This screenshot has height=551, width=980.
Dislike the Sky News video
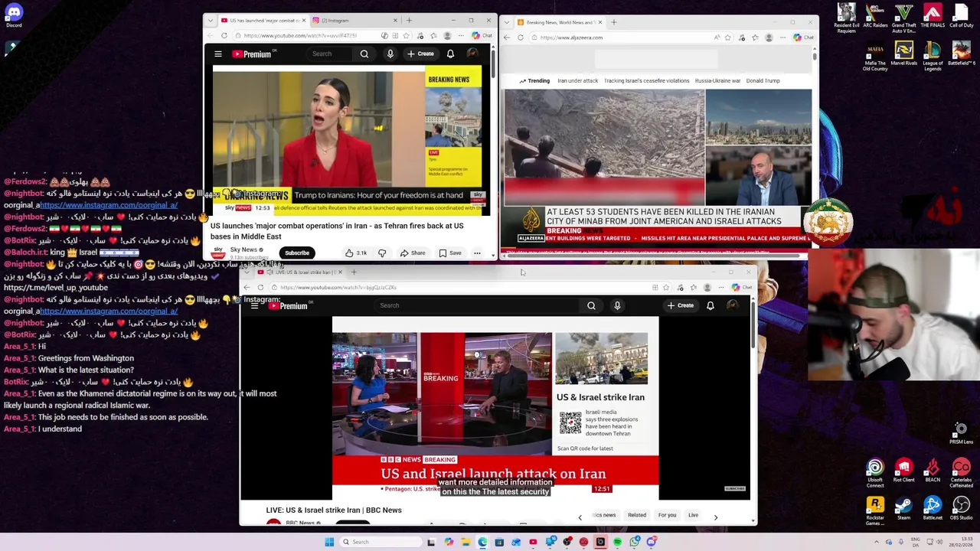pyautogui.click(x=382, y=253)
